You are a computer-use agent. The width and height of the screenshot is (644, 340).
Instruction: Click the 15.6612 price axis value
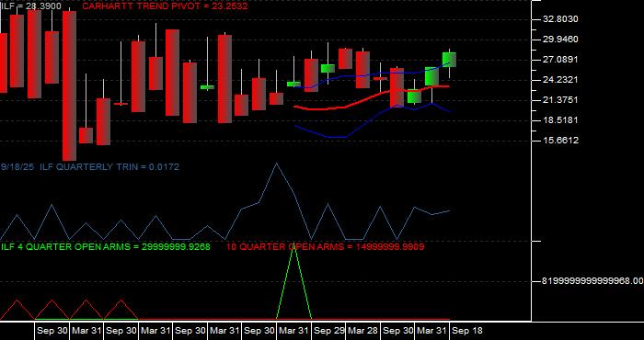coord(559,141)
